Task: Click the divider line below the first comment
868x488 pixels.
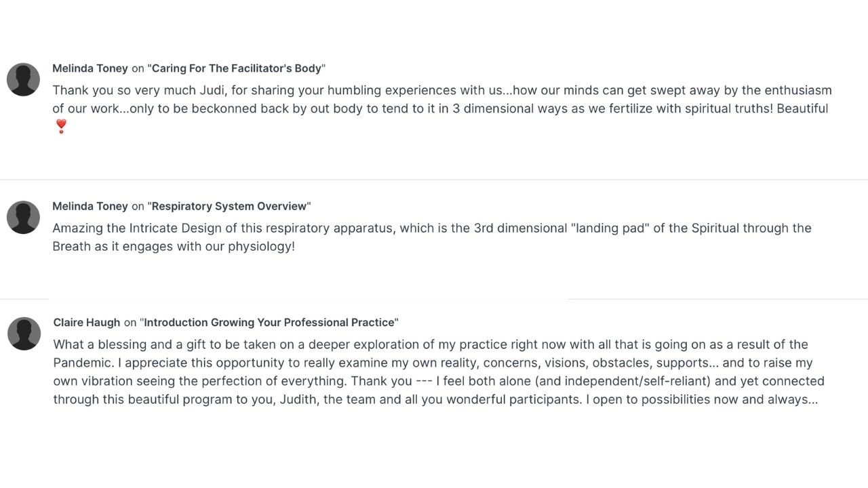Action: point(434,180)
